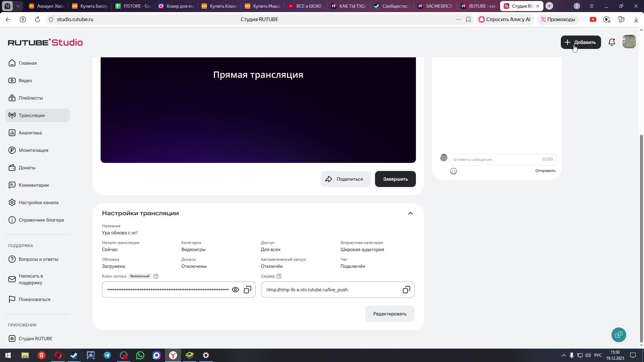Click the Студия RUTUBE app icon in sidebar
644x362 pixels.
pyautogui.click(x=12, y=339)
